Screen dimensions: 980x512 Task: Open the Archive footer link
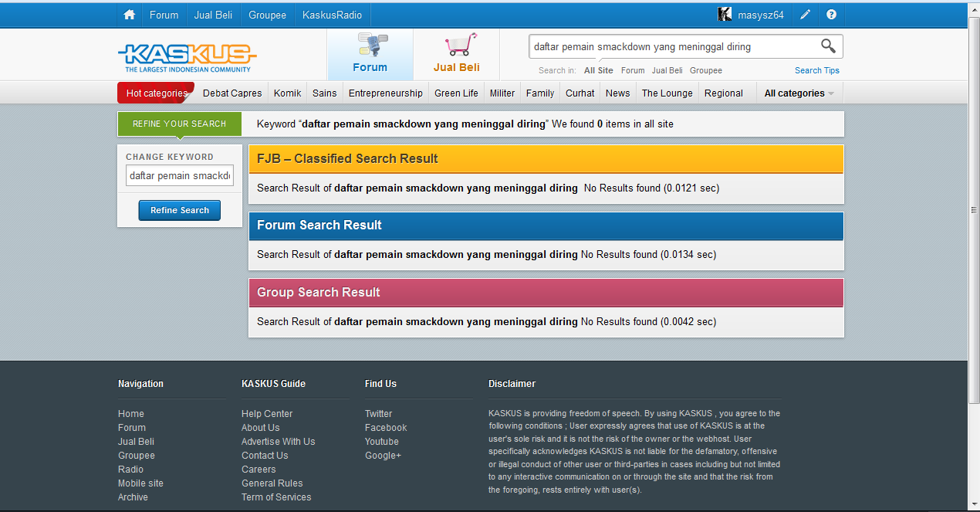point(133,497)
